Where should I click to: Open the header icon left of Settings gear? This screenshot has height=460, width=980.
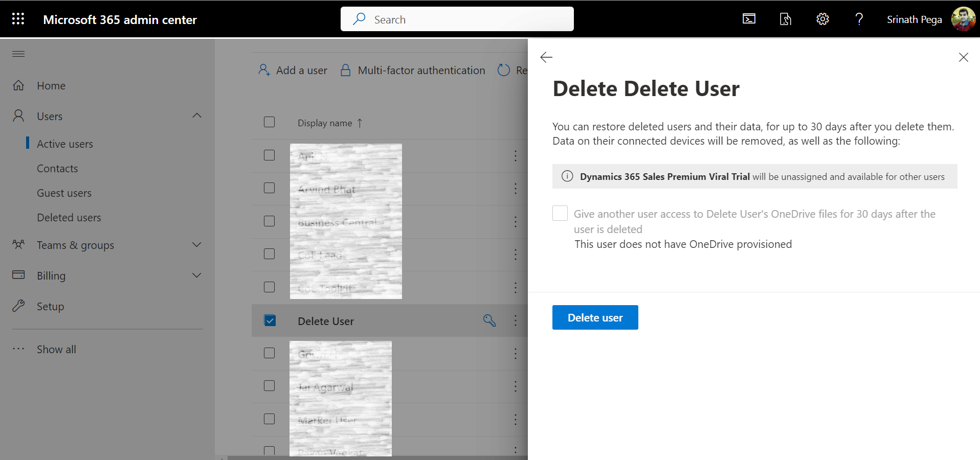tap(785, 19)
